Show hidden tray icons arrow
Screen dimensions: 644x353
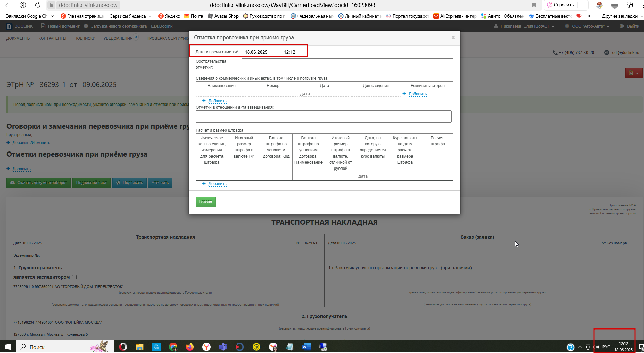[x=580, y=347]
